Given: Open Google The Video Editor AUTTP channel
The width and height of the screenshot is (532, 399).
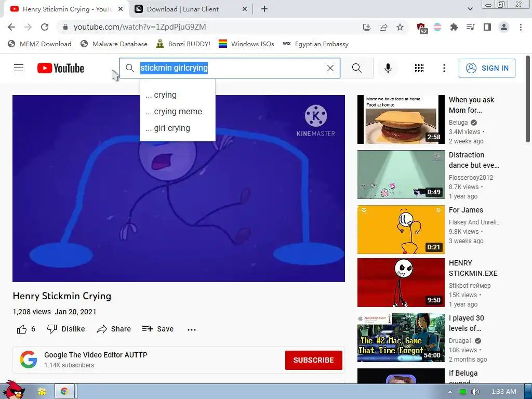Looking at the screenshot, I should 96,355.
